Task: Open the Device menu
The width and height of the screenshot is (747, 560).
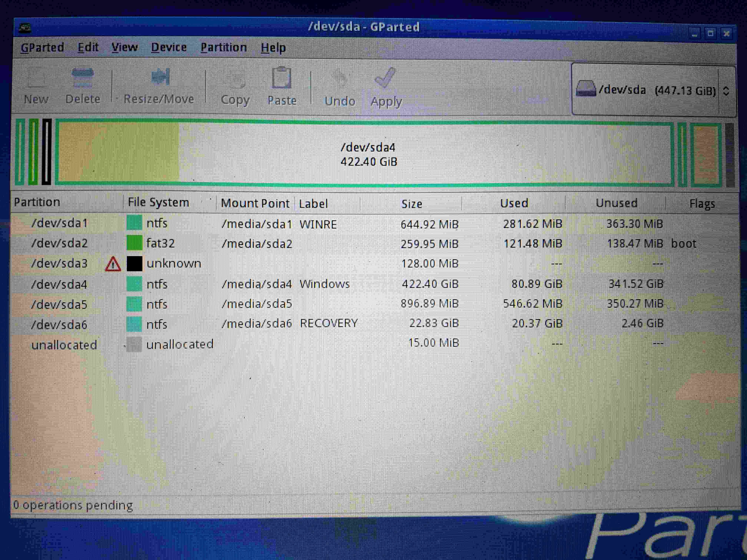Action: (x=169, y=48)
